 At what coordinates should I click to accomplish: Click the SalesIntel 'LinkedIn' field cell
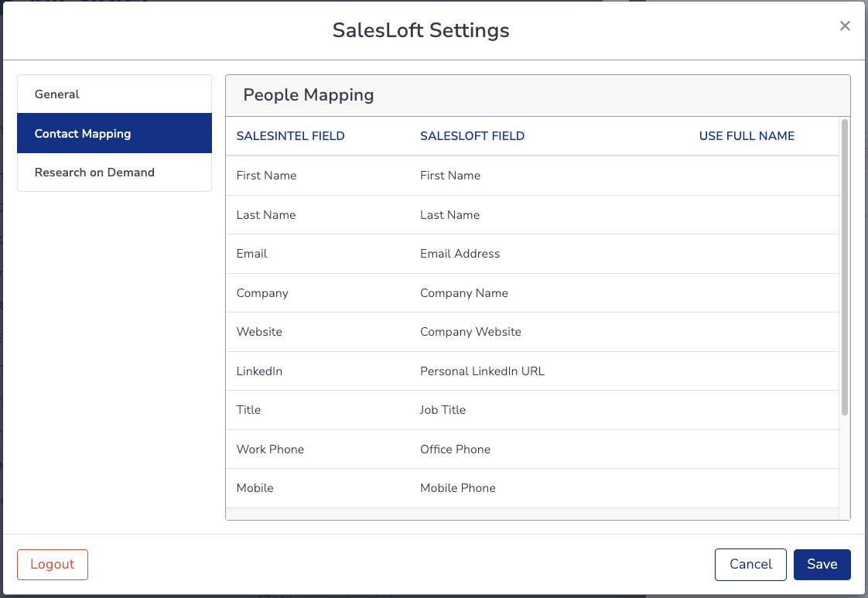coord(259,371)
